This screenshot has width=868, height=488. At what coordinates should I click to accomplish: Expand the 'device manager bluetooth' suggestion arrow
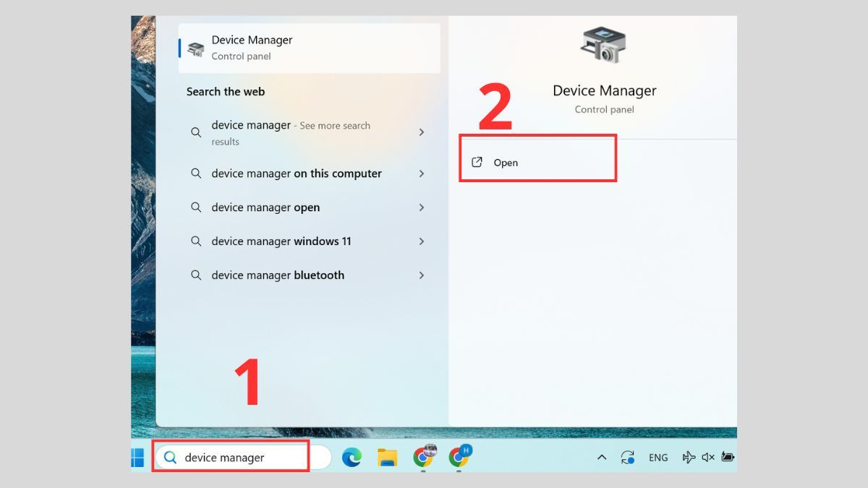coord(422,275)
